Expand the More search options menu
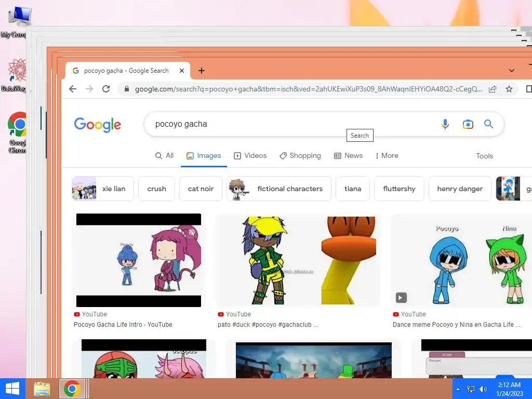This screenshot has height=399, width=532. pyautogui.click(x=387, y=156)
